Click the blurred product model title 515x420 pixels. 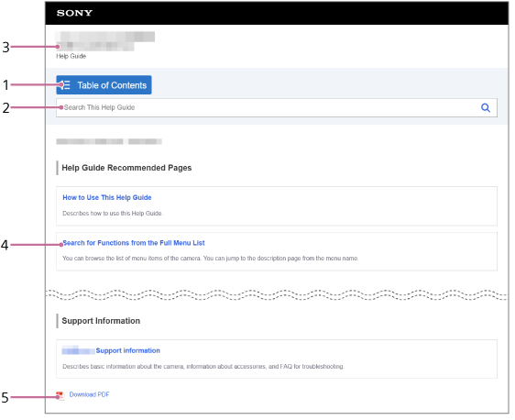(x=104, y=41)
